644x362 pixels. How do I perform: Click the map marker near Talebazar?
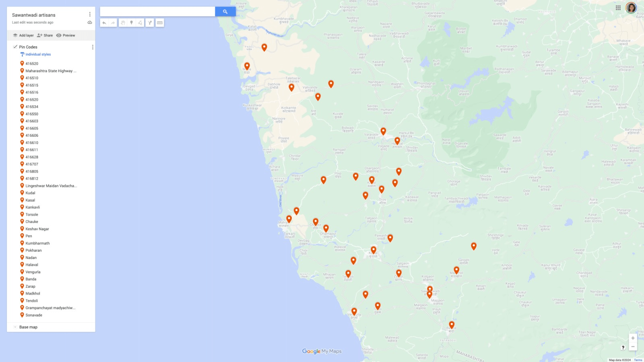[291, 87]
